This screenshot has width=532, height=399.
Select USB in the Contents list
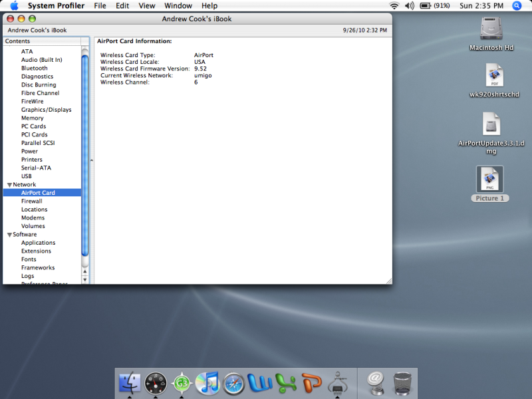(27, 176)
